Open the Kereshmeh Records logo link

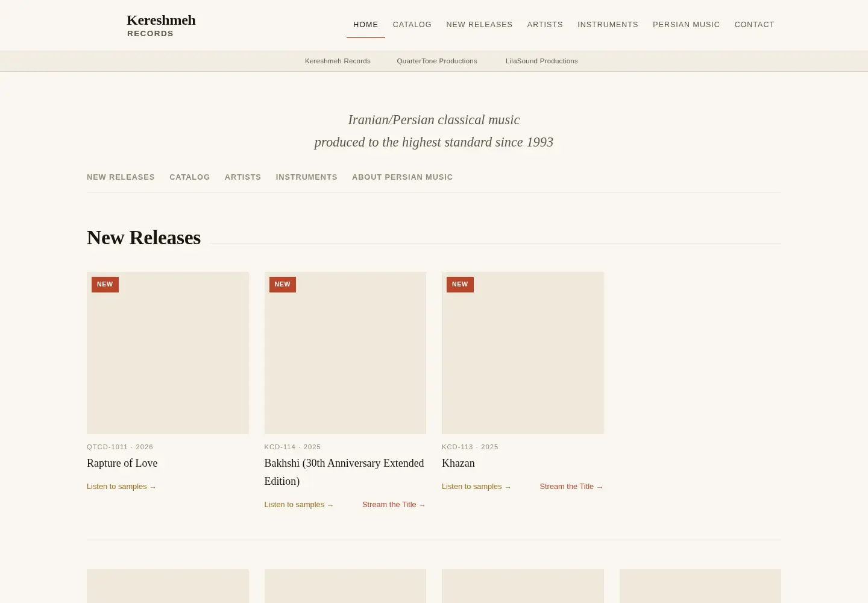pyautogui.click(x=161, y=25)
